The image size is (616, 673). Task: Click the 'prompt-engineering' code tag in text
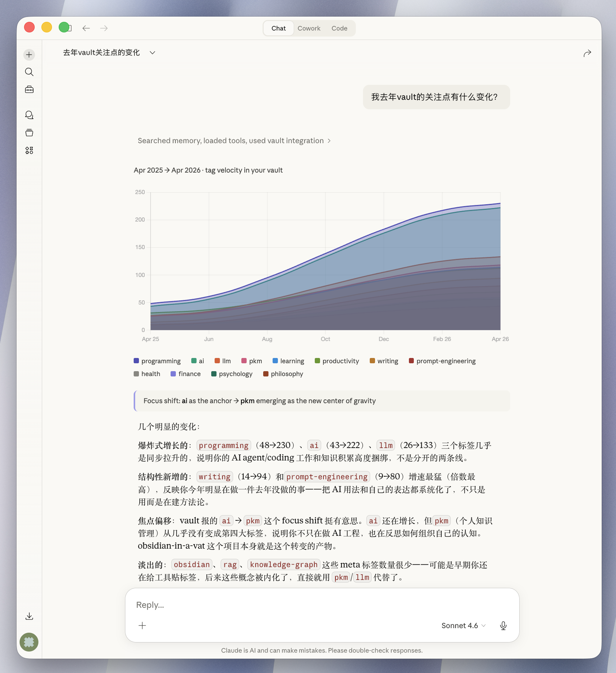pos(327,477)
